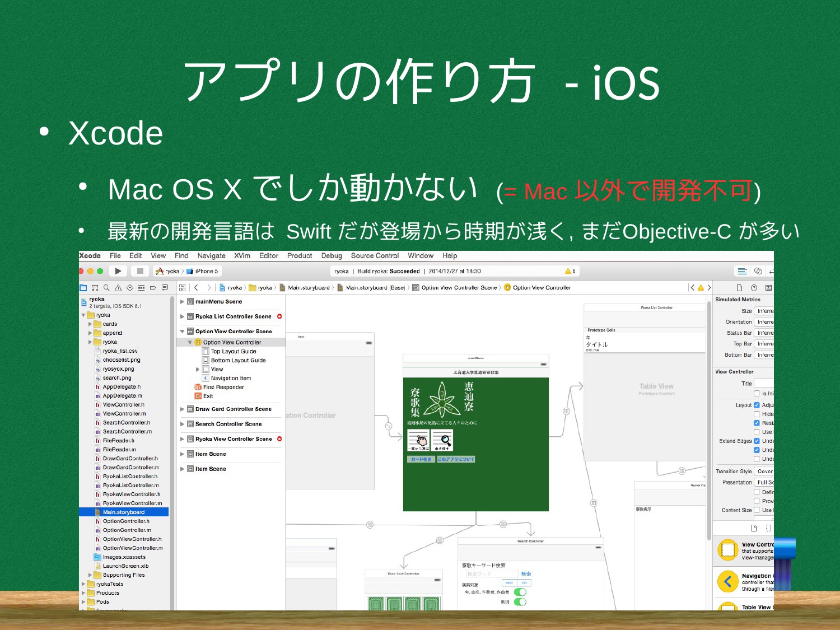840x630 pixels.
Task: Click the Stop button in Xcode toolbar
Action: click(140, 271)
